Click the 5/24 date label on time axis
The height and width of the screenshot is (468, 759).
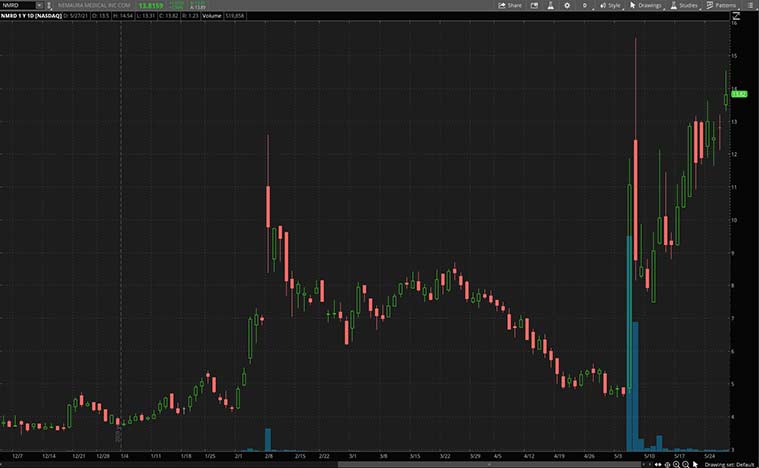point(709,456)
